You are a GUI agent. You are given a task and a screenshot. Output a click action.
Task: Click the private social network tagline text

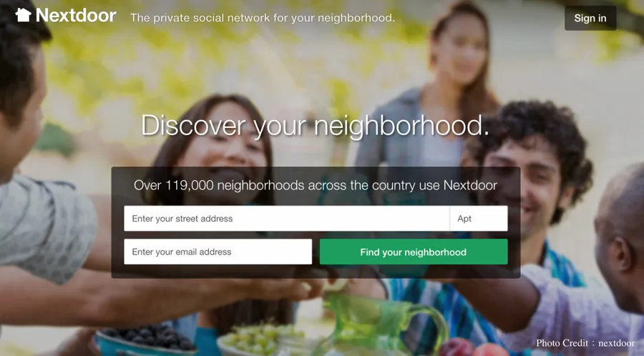(x=263, y=18)
